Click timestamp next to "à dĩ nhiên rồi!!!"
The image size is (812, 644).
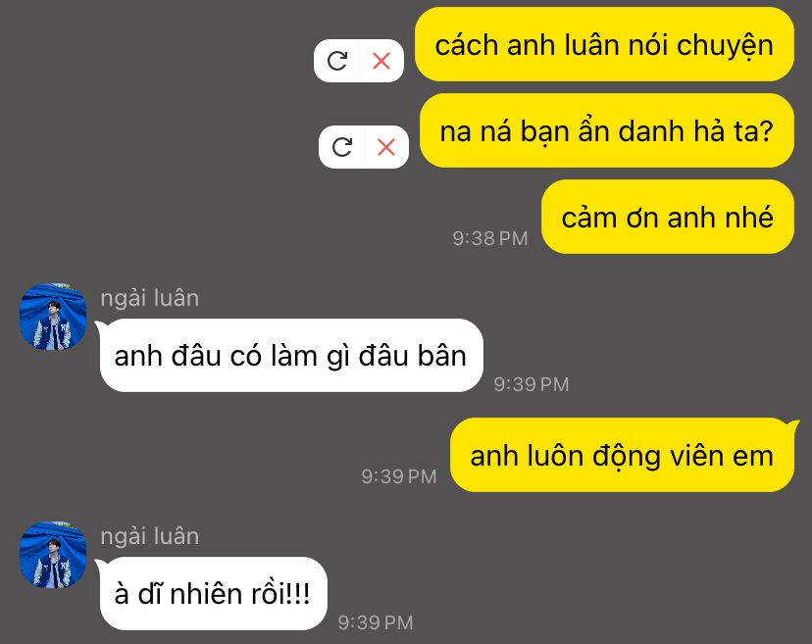(376, 622)
